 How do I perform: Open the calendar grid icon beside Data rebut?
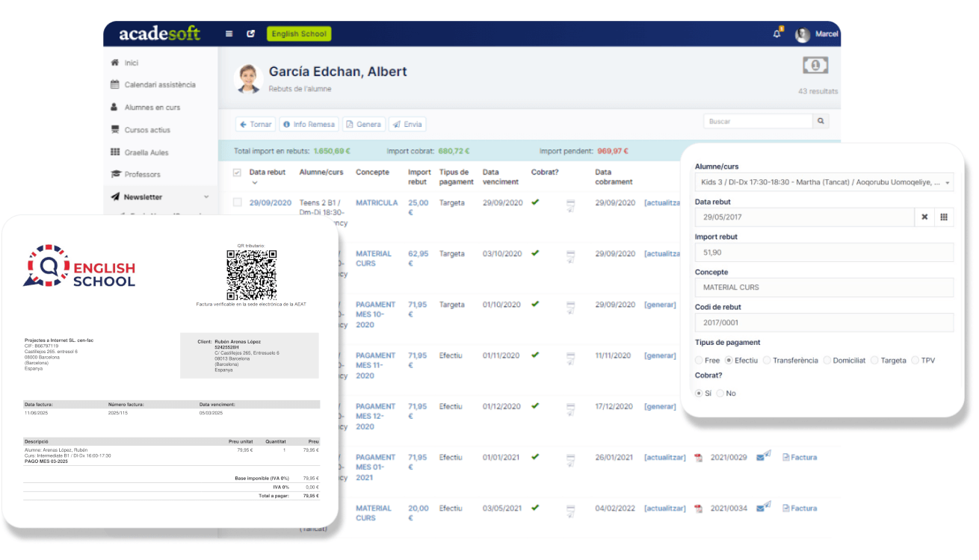[x=944, y=217]
